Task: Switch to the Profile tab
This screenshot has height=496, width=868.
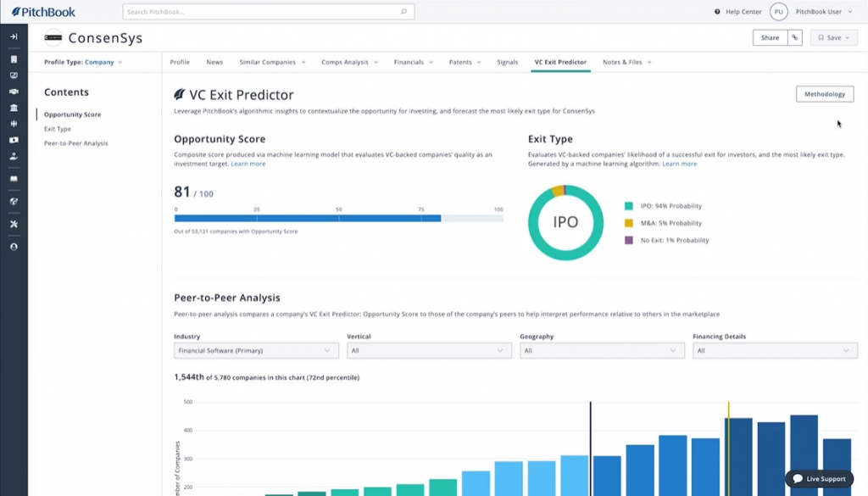Action: click(180, 62)
